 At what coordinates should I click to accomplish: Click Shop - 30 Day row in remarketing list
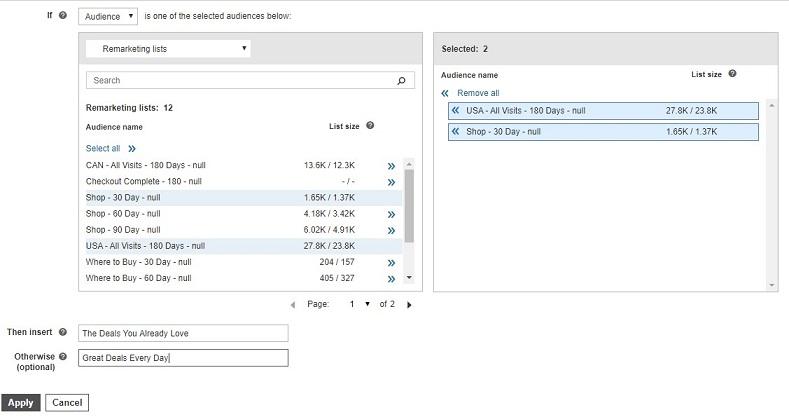click(244, 198)
